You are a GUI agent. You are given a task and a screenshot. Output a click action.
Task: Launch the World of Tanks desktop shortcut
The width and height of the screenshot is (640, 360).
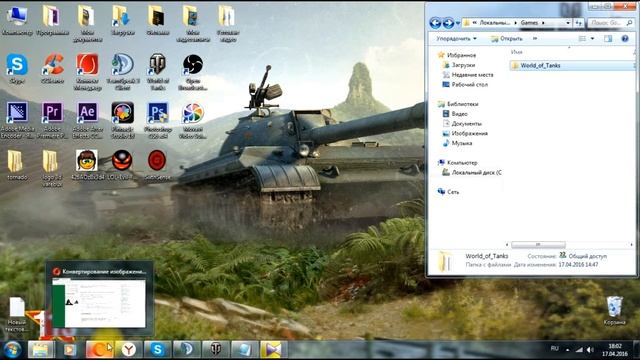pyautogui.click(x=158, y=71)
